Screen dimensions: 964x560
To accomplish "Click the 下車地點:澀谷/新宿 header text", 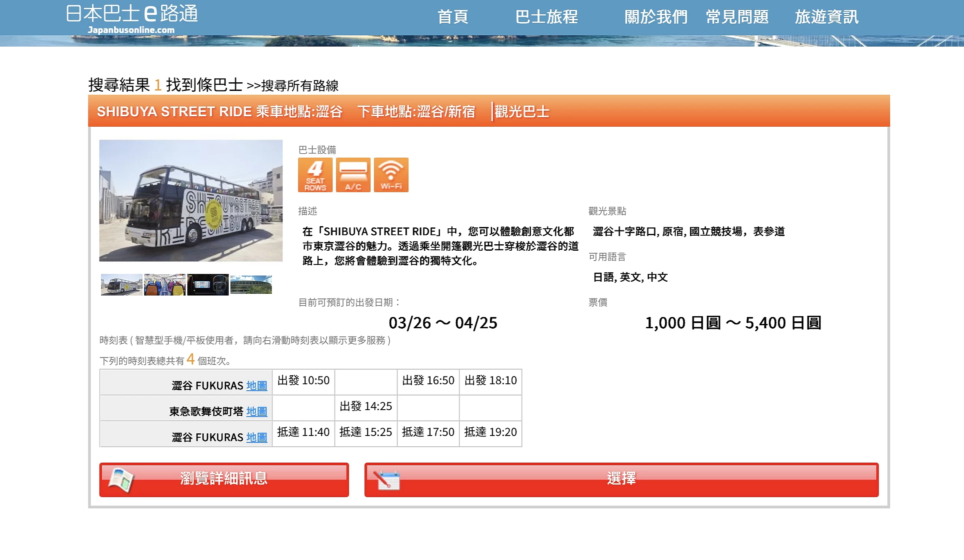I will (416, 112).
